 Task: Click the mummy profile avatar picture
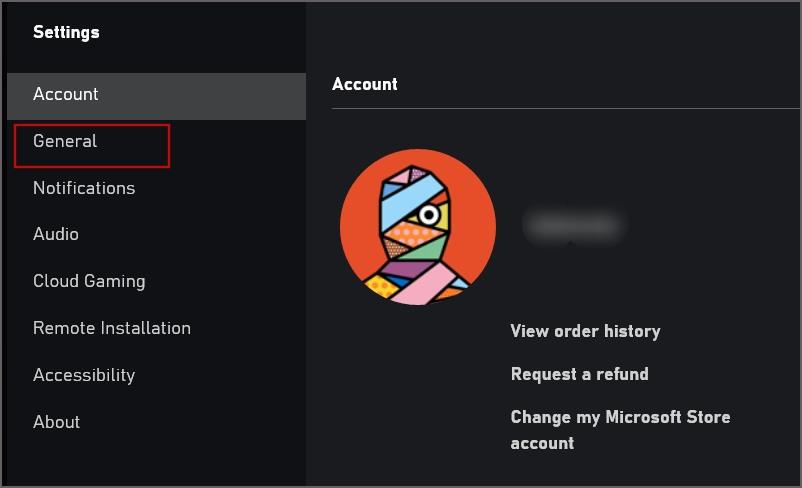click(x=418, y=227)
